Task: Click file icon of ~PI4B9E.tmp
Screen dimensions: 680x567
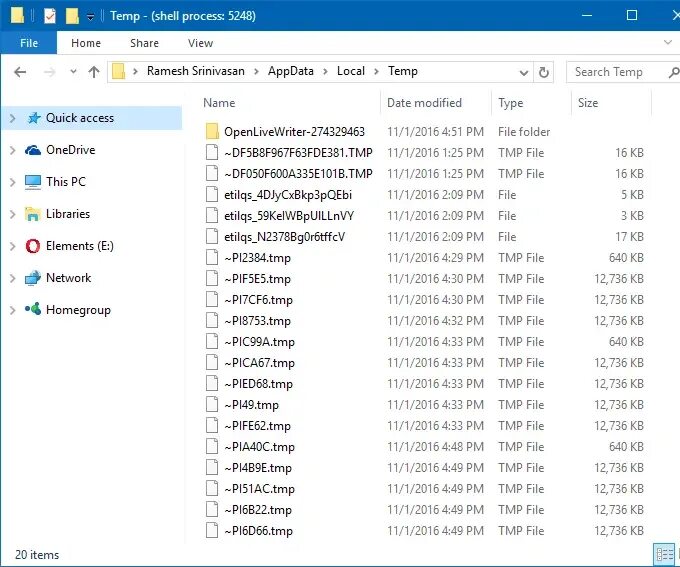Action: (212, 468)
